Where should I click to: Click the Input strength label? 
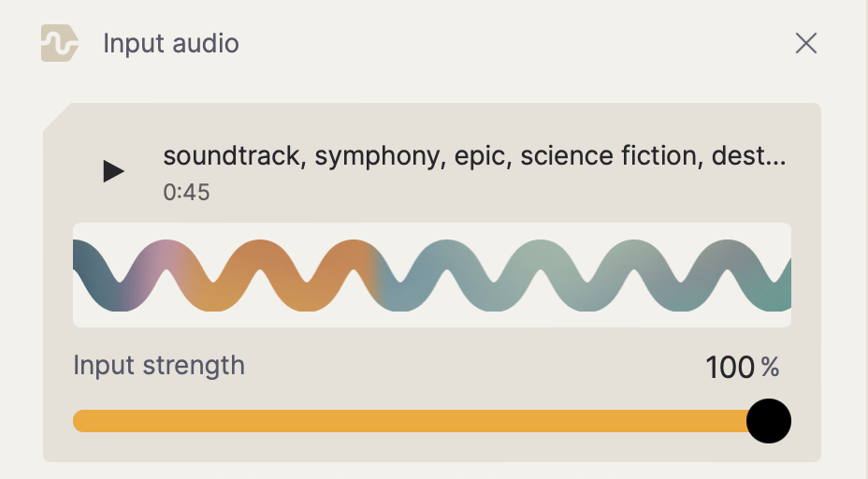[x=159, y=365]
